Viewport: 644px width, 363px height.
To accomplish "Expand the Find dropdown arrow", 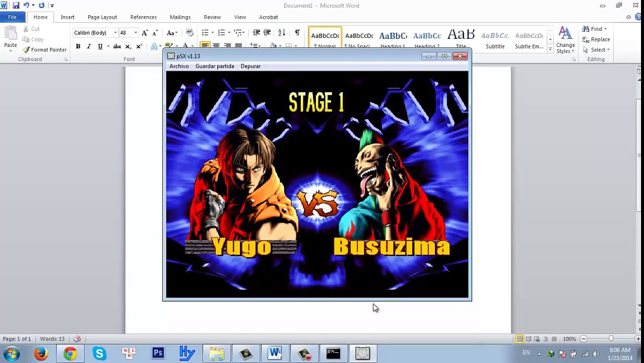I will (x=605, y=29).
